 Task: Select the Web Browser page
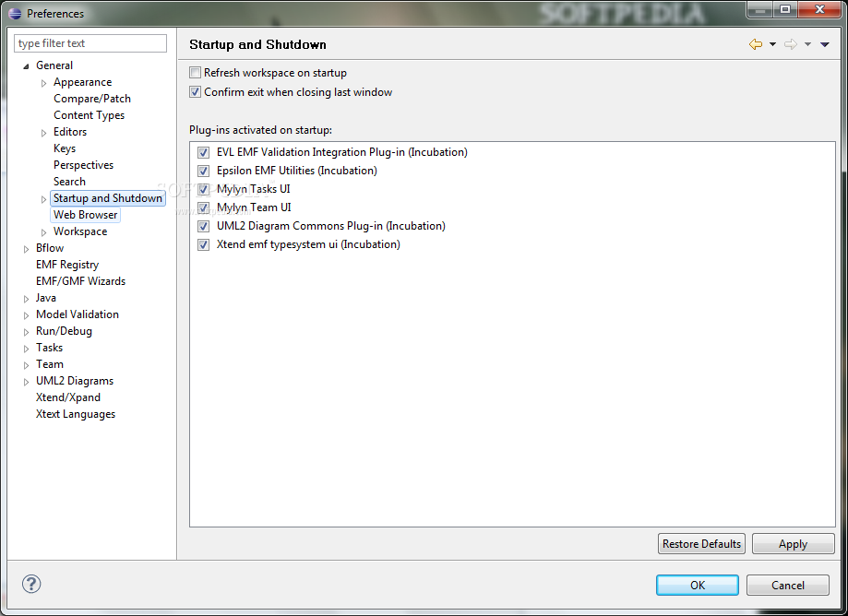[x=85, y=215]
